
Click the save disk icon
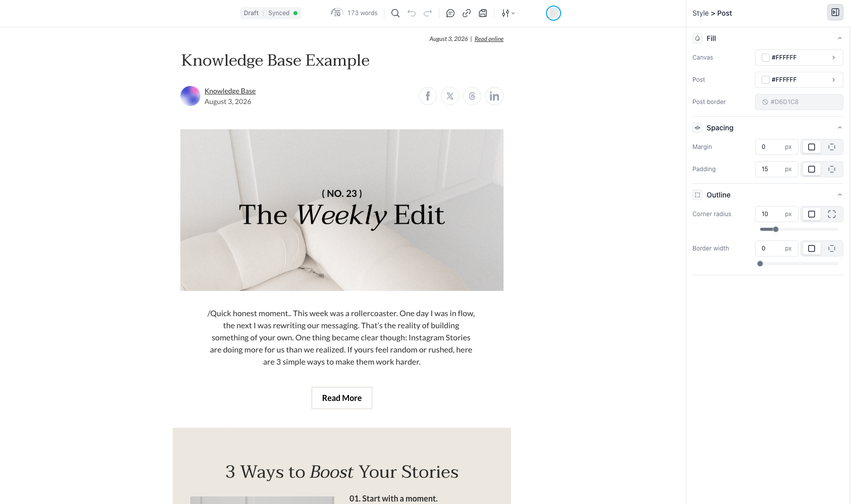pos(483,13)
